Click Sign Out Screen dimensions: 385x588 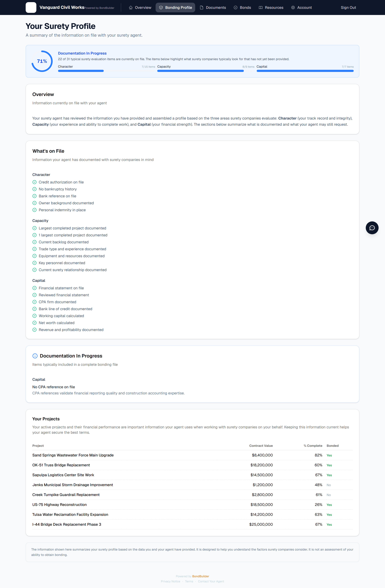[x=348, y=8]
